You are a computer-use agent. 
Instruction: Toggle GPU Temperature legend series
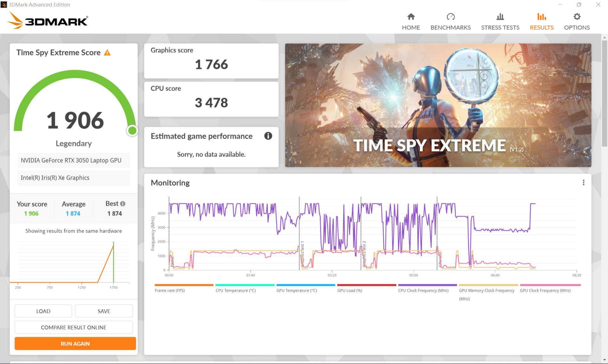click(306, 288)
